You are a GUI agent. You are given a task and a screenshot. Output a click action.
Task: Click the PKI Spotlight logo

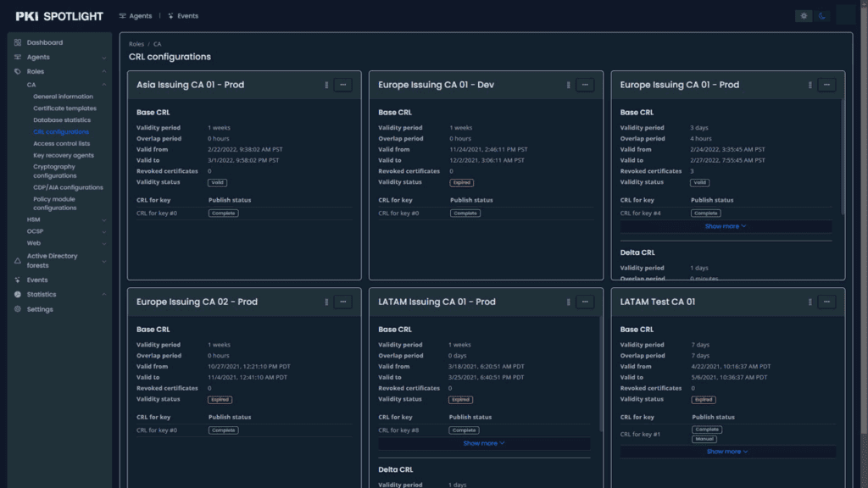coord(59,16)
